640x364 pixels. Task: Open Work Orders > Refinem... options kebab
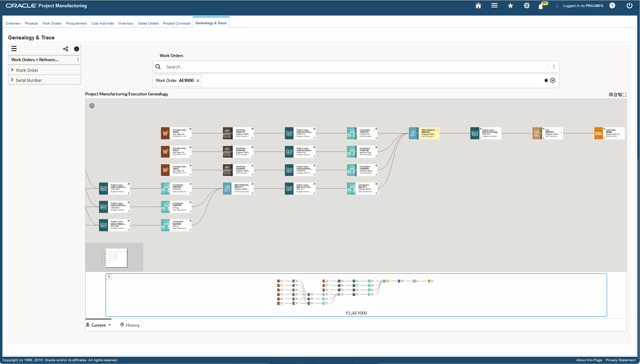tap(78, 59)
